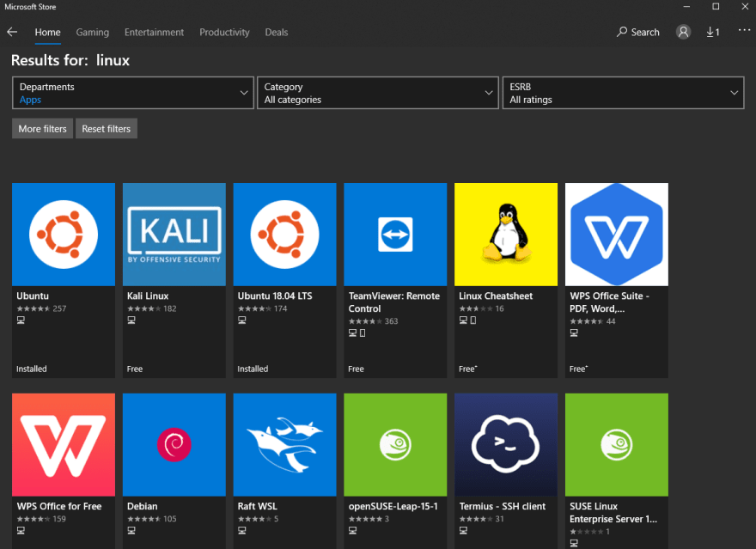
Task: Click the Termius star rating 31
Action: click(x=481, y=519)
